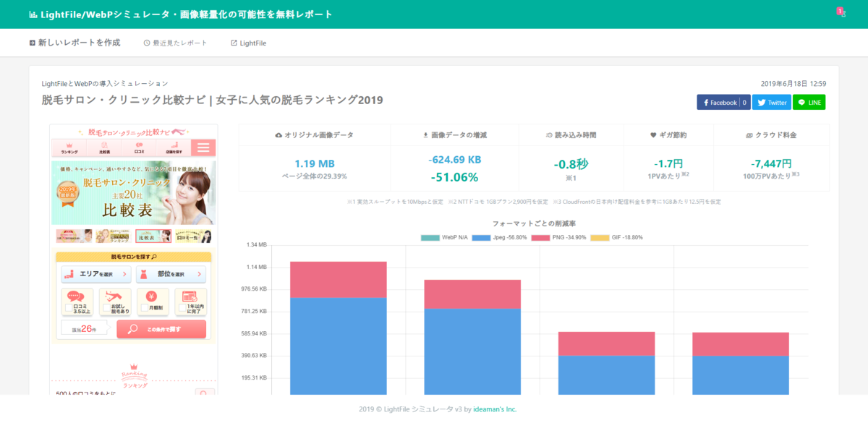The height and width of the screenshot is (423, 868).
Task: Click the -1.7円 giga savings value
Action: coord(668,163)
